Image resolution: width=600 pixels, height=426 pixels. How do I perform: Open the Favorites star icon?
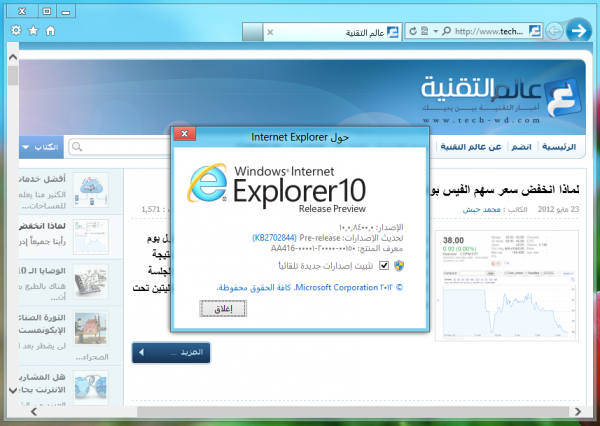[33, 30]
